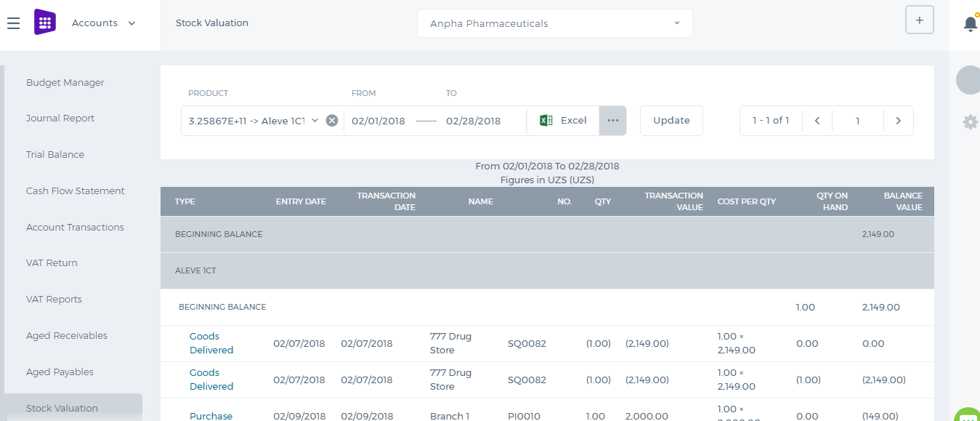Image resolution: width=980 pixels, height=421 pixels.
Task: Export report to Excel
Action: click(x=563, y=121)
